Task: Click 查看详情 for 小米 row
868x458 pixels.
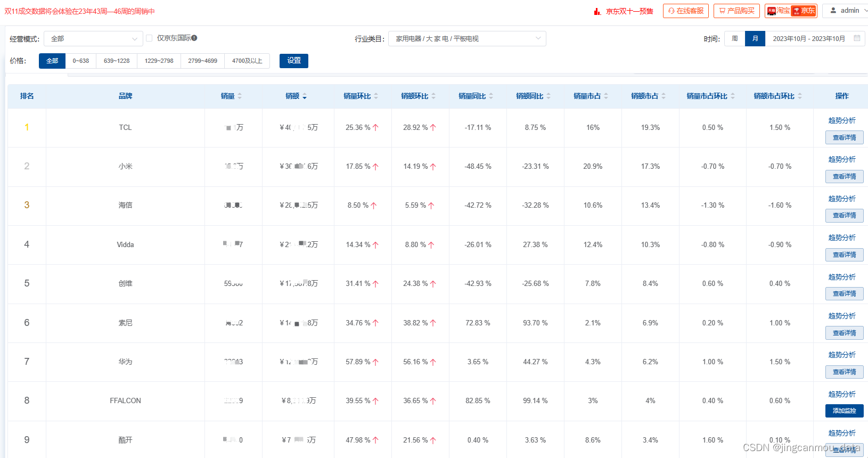Action: pyautogui.click(x=845, y=176)
